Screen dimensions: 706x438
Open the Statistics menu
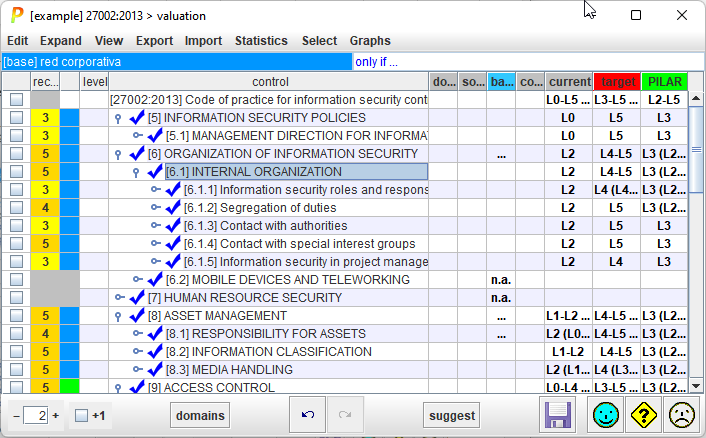tap(261, 41)
